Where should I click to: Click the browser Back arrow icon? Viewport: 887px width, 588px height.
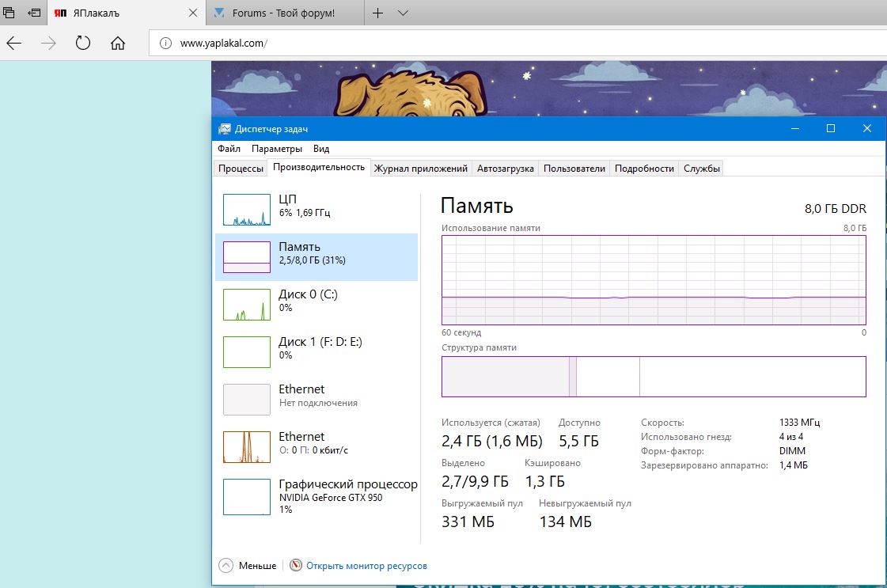pyautogui.click(x=14, y=43)
